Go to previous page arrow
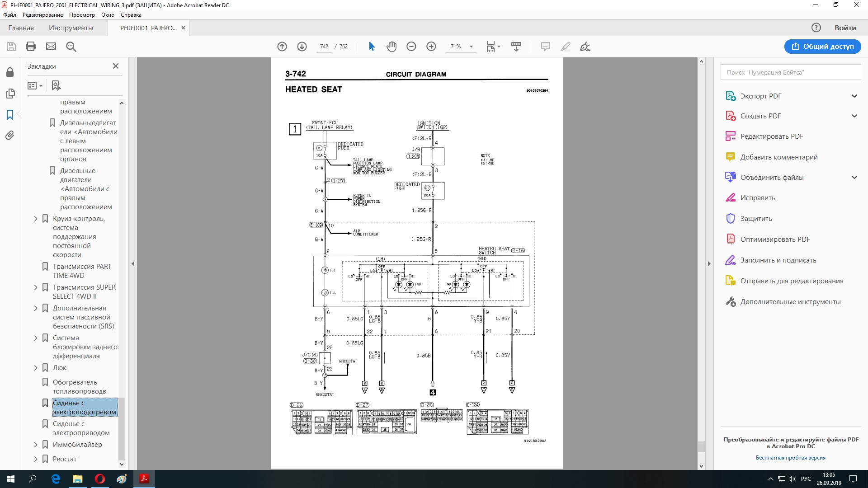The width and height of the screenshot is (868, 488). (282, 47)
